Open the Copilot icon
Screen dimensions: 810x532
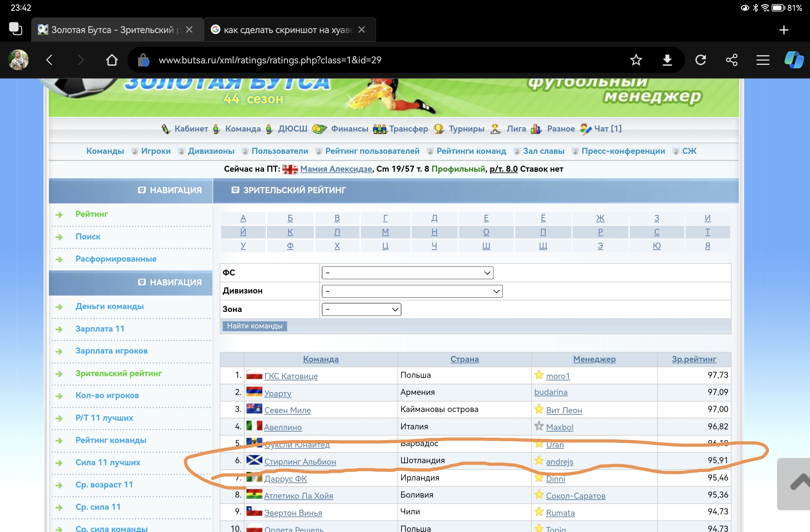tap(794, 60)
